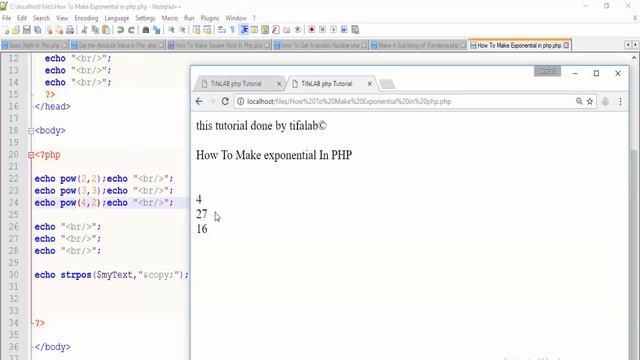Image resolution: width=640 pixels, height=360 pixels.
Task: Switch to Basic Math in Php tab
Action: 35,45
